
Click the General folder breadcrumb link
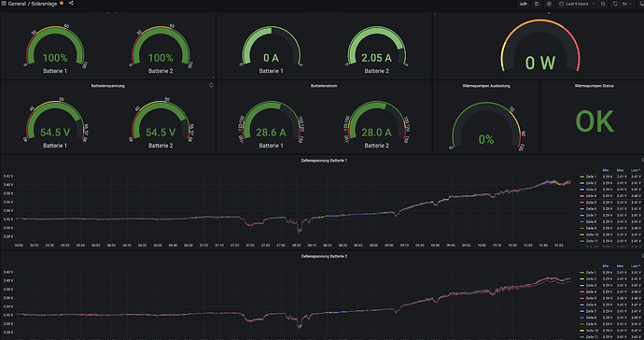point(17,4)
